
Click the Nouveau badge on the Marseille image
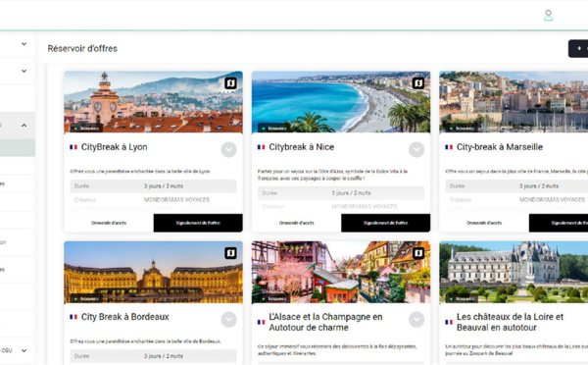[462, 129]
